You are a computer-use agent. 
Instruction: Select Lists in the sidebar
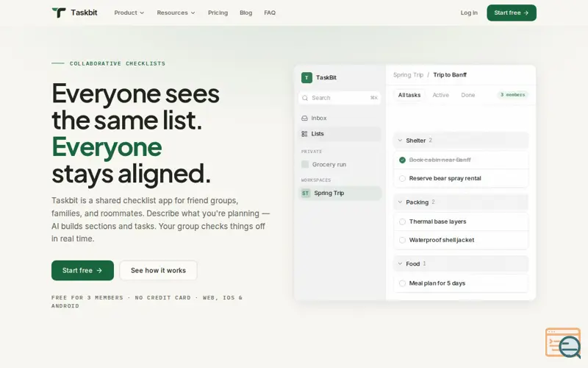(340, 134)
